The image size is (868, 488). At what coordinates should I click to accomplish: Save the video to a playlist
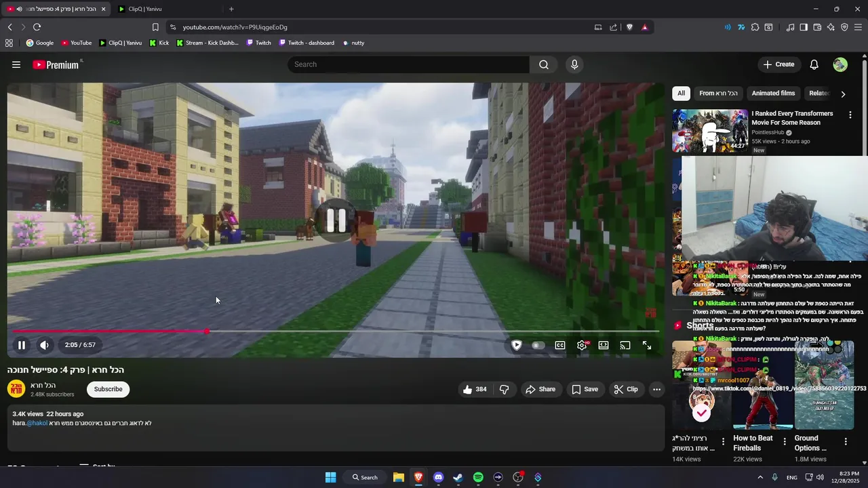click(x=585, y=389)
